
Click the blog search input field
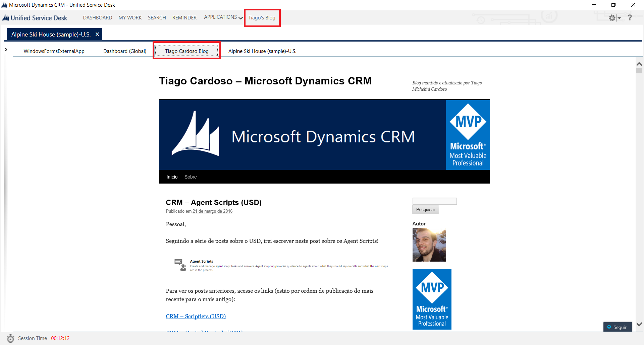pyautogui.click(x=434, y=201)
